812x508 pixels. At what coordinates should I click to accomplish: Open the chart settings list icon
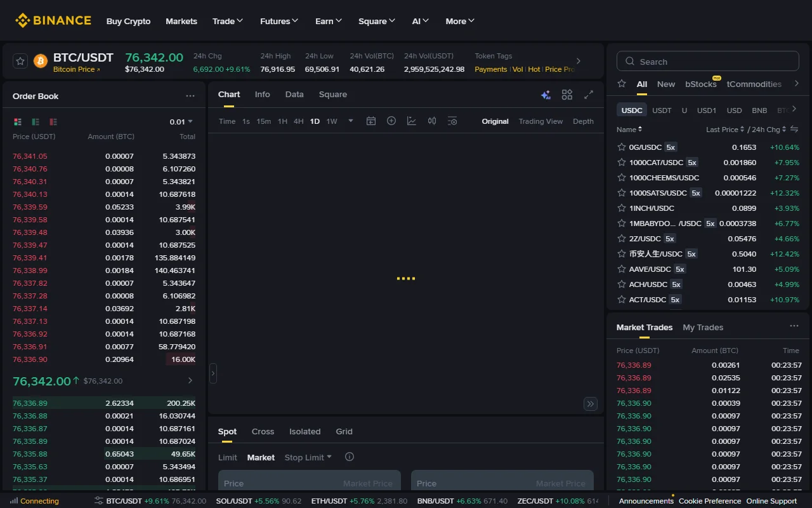[x=452, y=121]
